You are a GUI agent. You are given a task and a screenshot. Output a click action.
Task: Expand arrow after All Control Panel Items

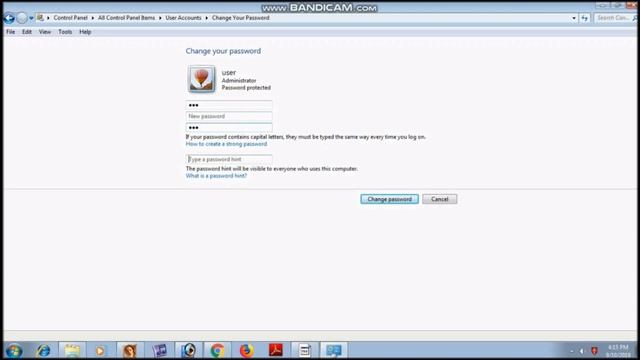tap(160, 18)
